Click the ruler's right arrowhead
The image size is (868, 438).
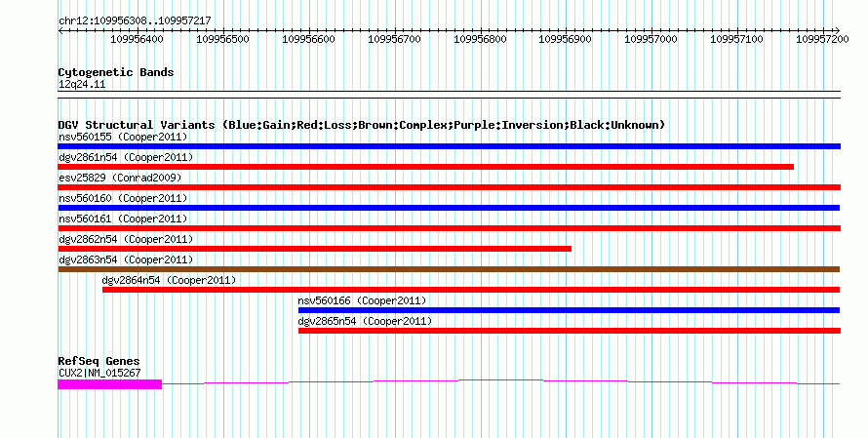point(838,30)
